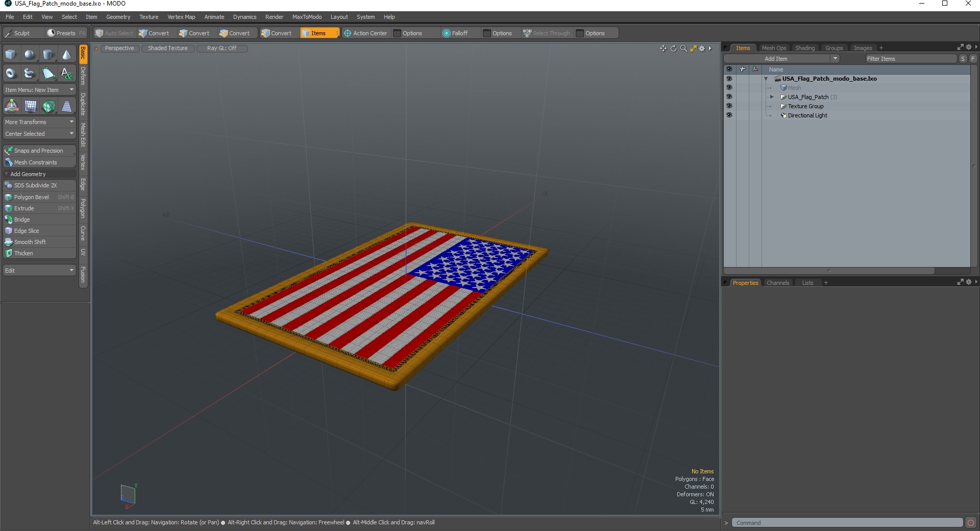
Task: Open the Vertex Map menu
Action: pyautogui.click(x=181, y=17)
